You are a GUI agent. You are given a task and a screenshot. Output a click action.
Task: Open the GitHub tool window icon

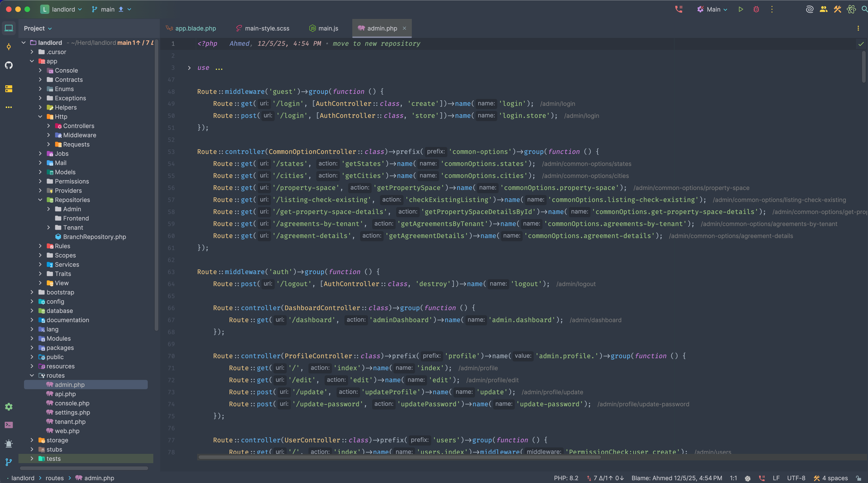(9, 65)
